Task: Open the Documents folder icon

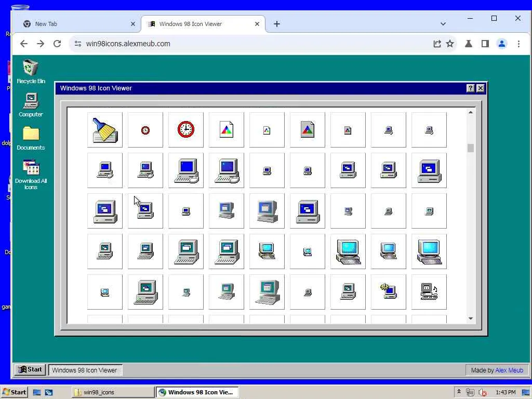Action: pos(31,138)
